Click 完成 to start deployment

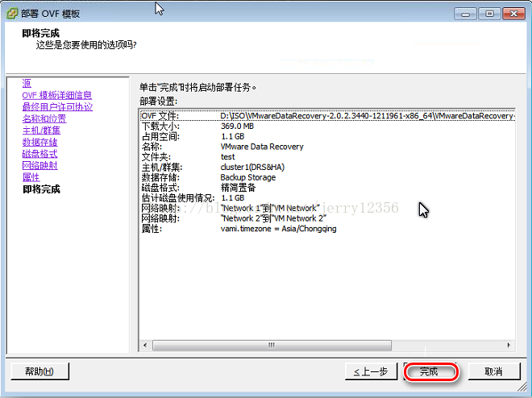coord(430,371)
